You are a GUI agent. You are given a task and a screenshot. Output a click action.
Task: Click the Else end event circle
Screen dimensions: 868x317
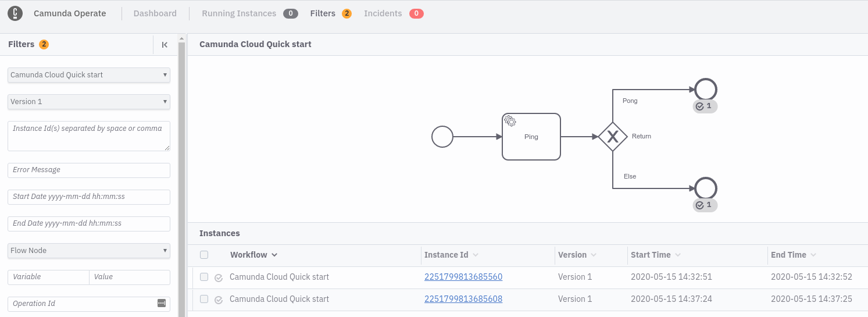pos(705,188)
